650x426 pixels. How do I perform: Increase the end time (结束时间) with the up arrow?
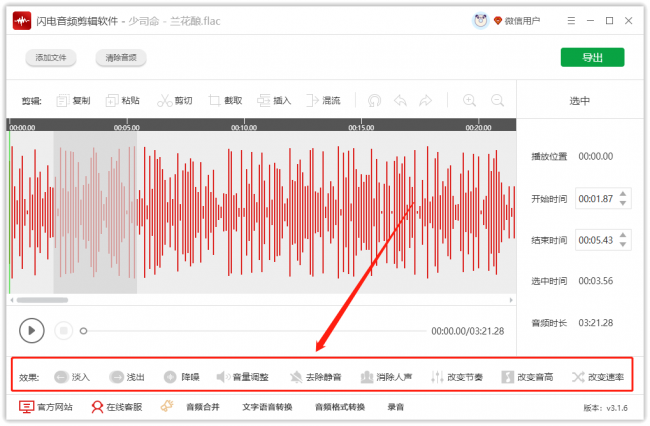click(623, 235)
